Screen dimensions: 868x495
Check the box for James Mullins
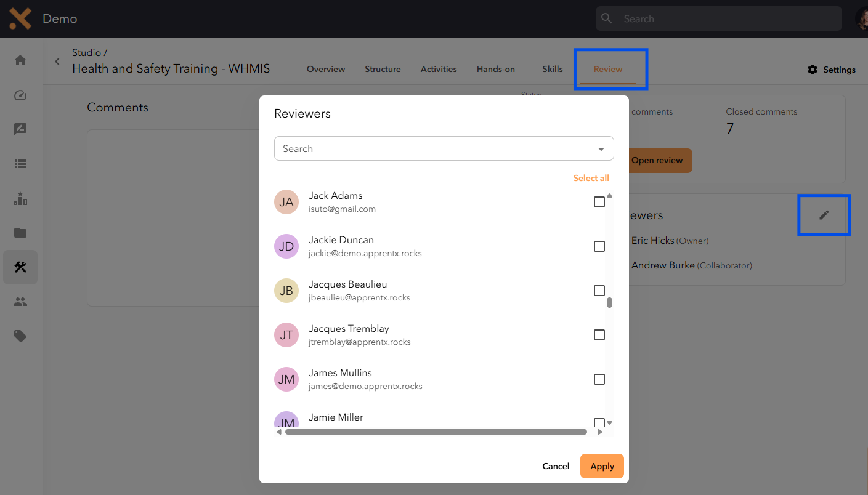coord(599,379)
